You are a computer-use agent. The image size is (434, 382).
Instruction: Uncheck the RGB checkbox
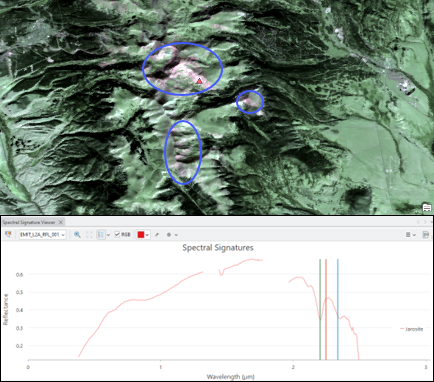coord(117,235)
